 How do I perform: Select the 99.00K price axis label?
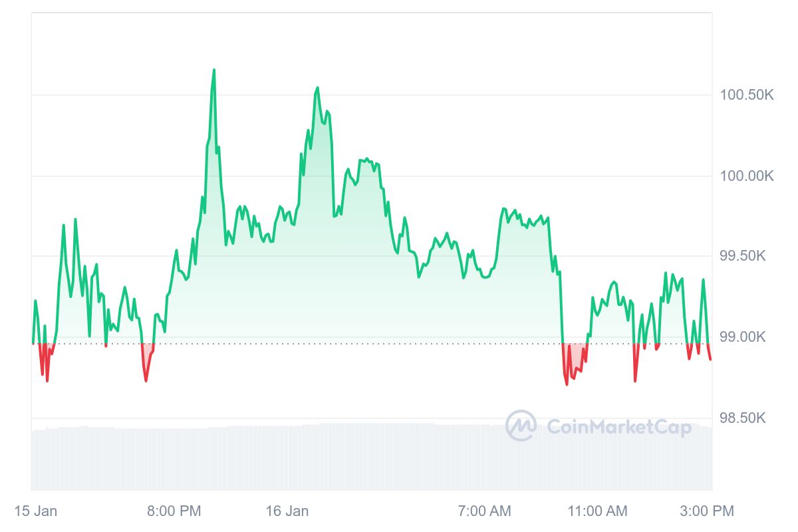pyautogui.click(x=747, y=337)
